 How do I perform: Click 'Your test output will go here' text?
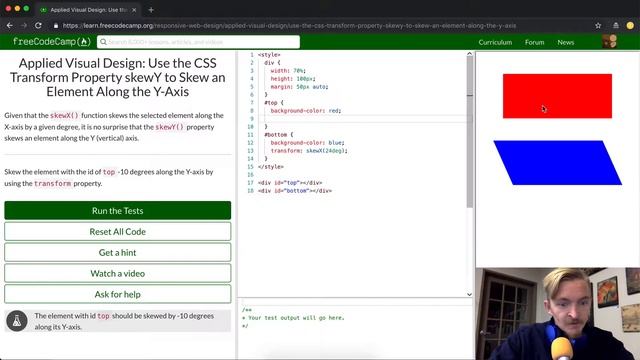(296, 318)
